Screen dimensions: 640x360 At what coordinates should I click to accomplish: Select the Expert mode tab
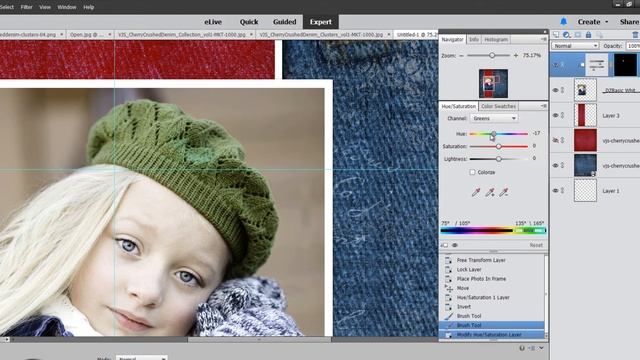click(x=320, y=22)
